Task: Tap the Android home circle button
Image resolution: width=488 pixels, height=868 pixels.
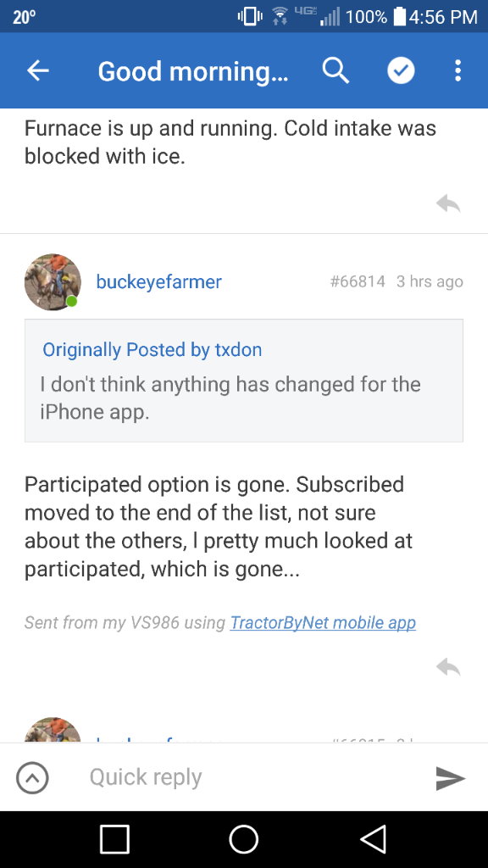Action: pos(244,839)
